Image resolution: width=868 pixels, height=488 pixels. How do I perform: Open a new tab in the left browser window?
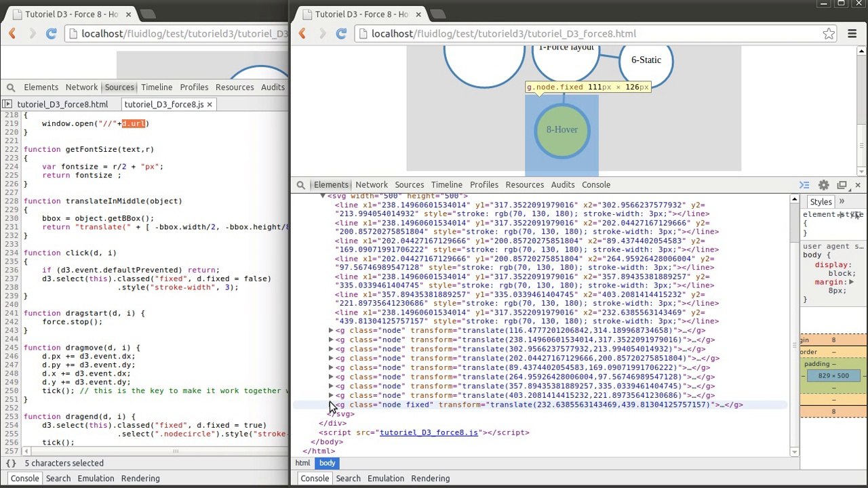(x=148, y=14)
